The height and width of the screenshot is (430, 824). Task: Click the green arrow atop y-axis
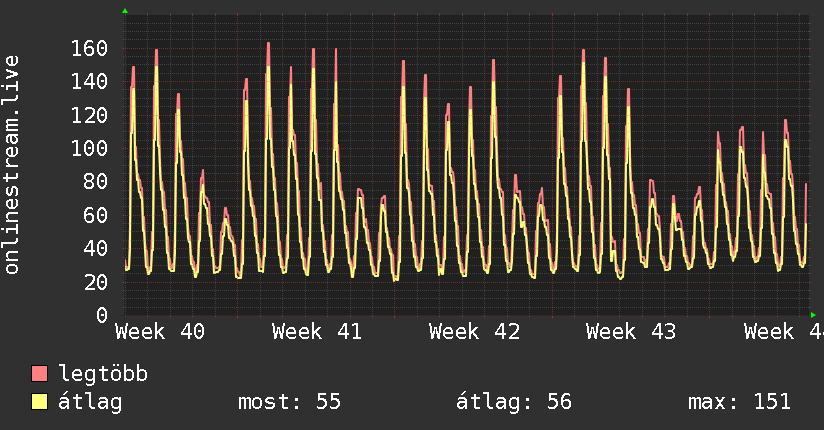pyautogui.click(x=125, y=11)
